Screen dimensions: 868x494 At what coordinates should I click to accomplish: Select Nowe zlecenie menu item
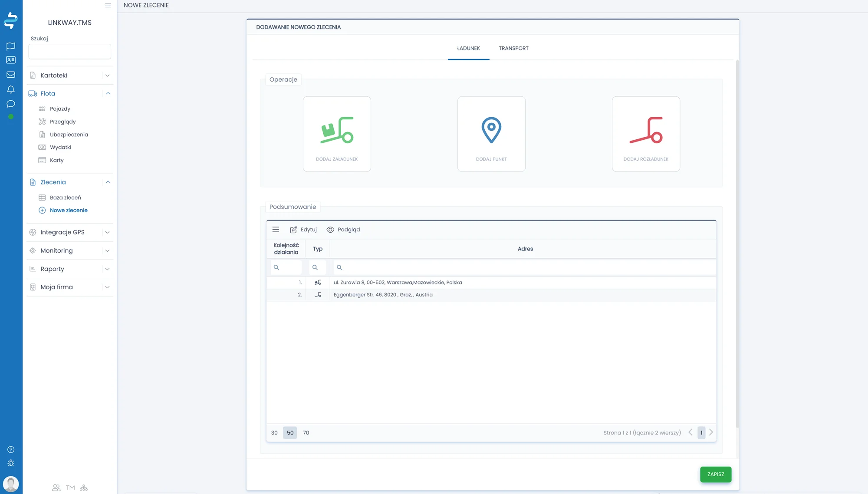69,210
